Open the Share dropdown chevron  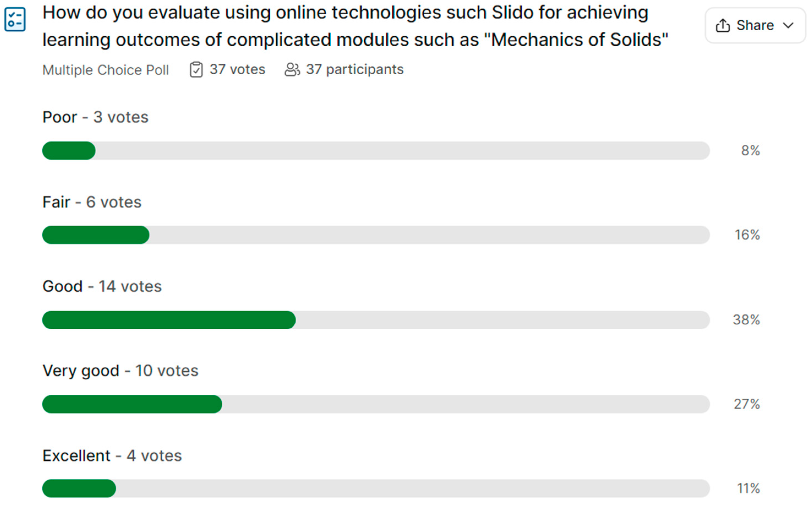point(788,26)
